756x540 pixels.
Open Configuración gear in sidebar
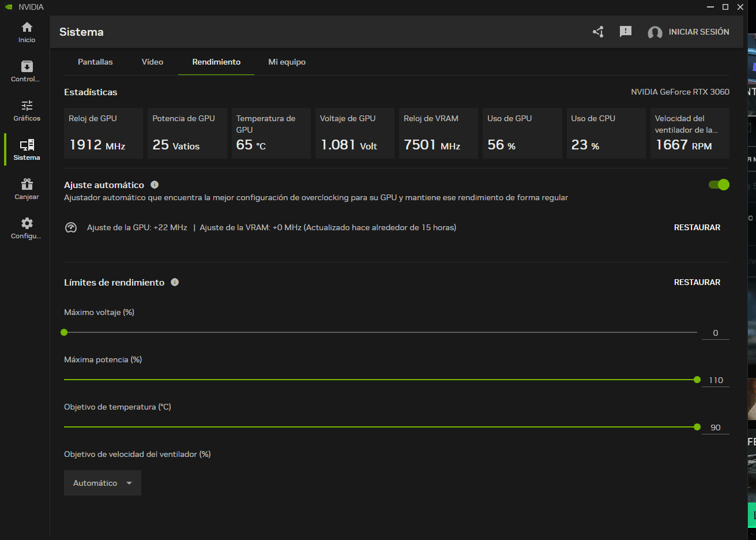coord(27,228)
